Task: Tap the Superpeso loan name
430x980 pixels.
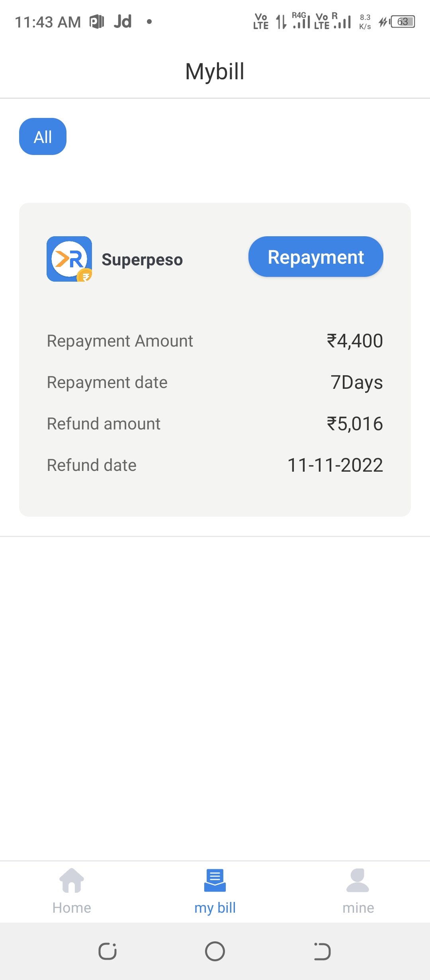Action: (142, 260)
